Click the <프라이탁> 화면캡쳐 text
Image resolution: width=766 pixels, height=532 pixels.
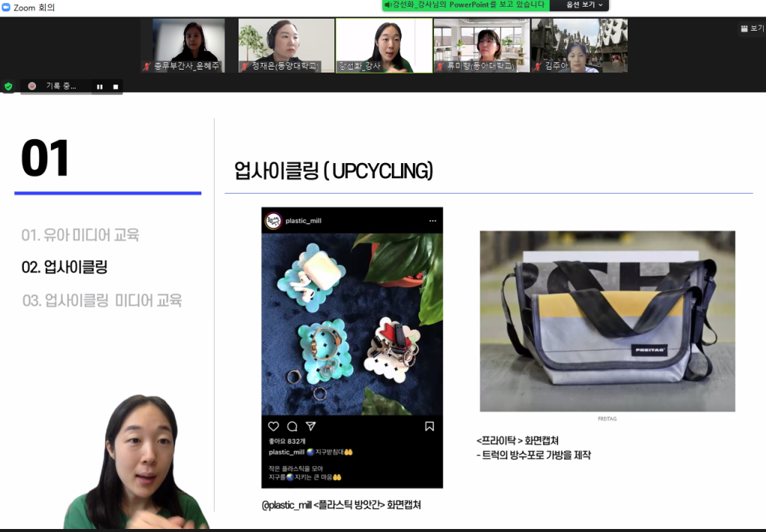click(518, 441)
